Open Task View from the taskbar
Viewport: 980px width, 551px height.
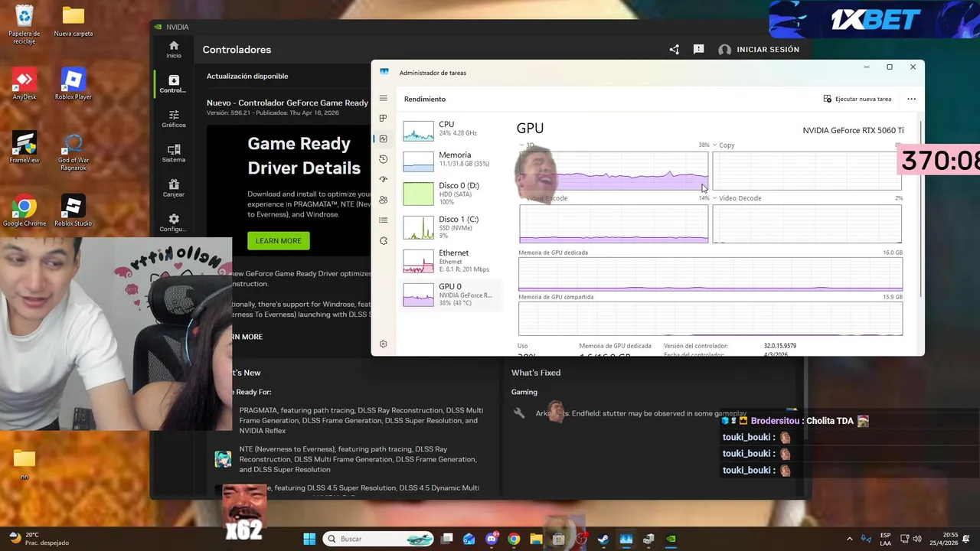[447, 539]
